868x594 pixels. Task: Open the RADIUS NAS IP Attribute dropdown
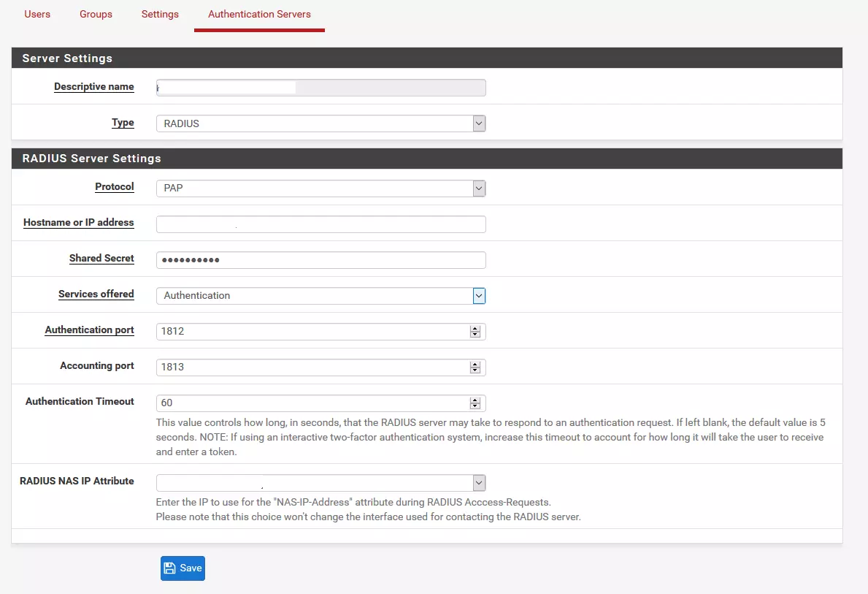[x=479, y=482]
